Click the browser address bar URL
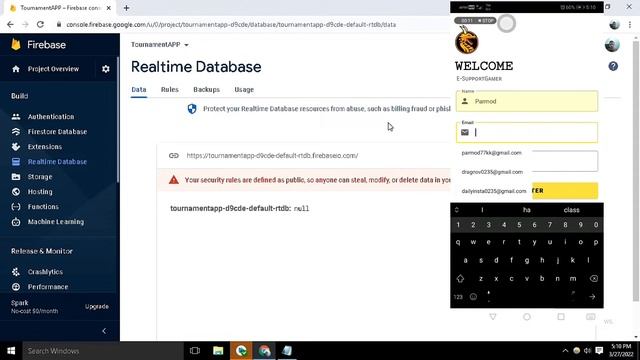 [x=231, y=24]
